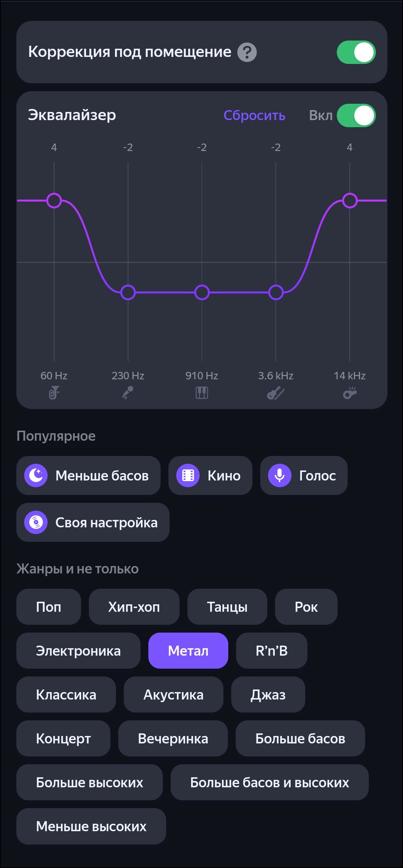Screen dimensions: 403x868
Task: Click the whistle icon under 14 kHz
Action: [x=349, y=393]
